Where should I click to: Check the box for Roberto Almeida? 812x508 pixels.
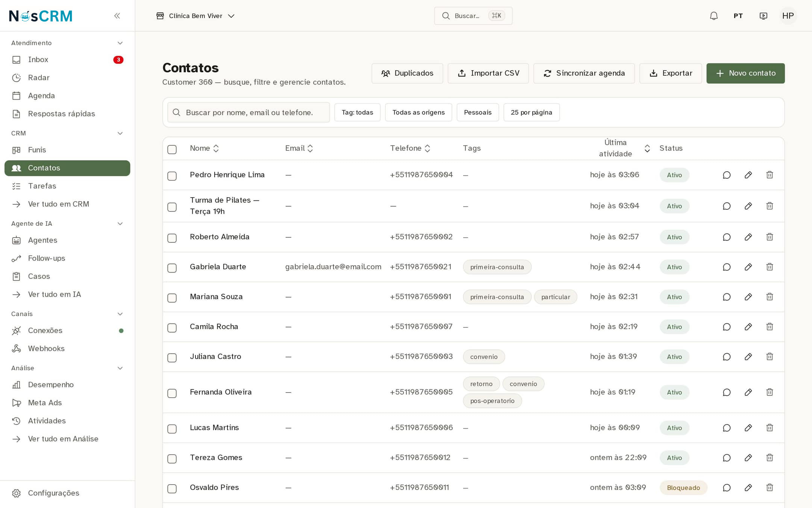pyautogui.click(x=172, y=238)
